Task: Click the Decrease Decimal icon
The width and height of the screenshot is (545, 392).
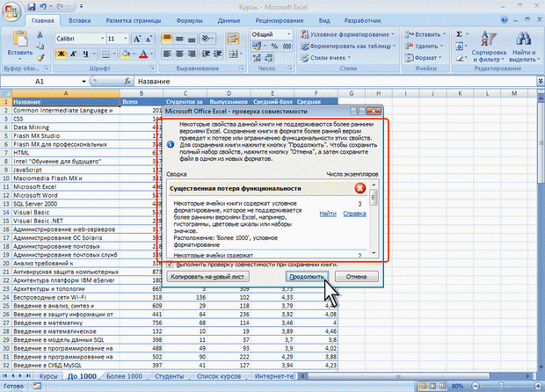Action: point(269,58)
